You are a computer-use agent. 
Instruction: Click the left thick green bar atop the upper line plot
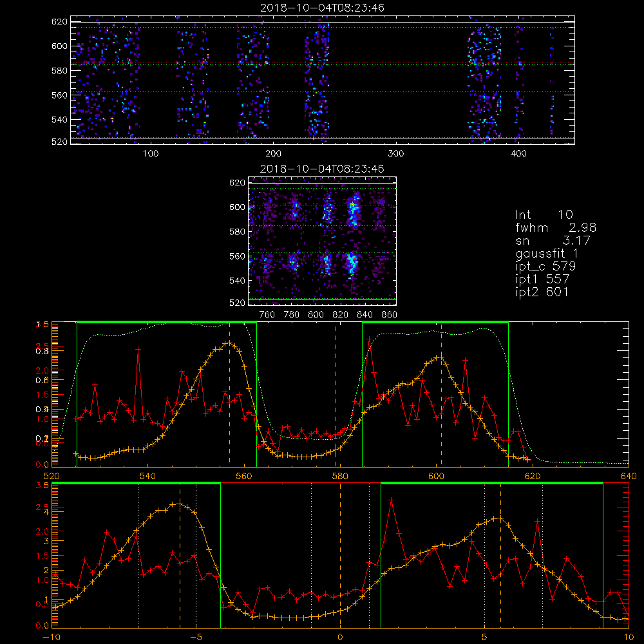[167, 323]
